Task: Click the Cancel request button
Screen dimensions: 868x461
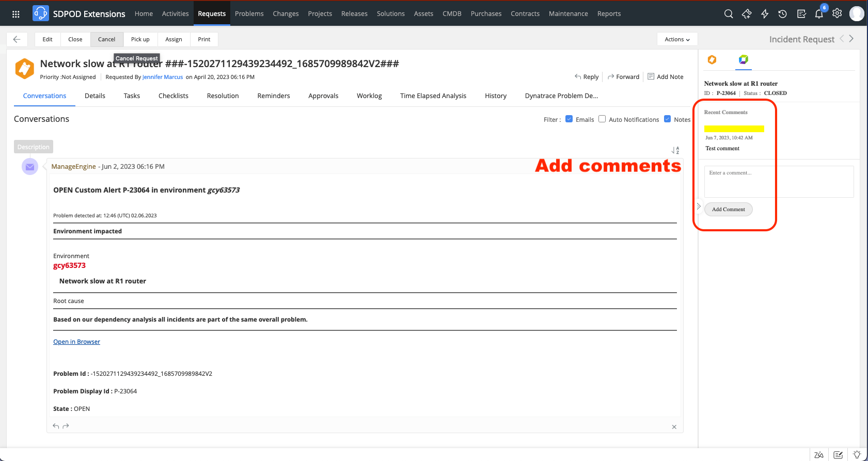Action: [x=107, y=39]
